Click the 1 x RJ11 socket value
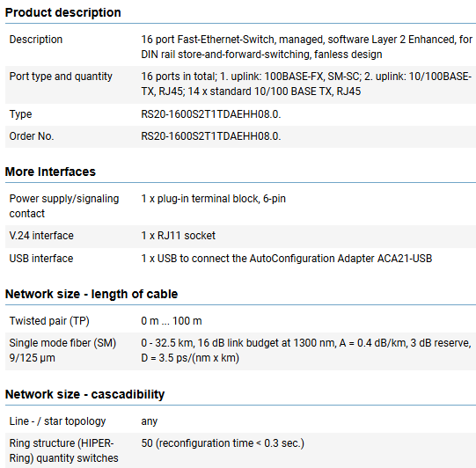Image resolution: width=476 pixels, height=468 pixels. click(x=179, y=236)
